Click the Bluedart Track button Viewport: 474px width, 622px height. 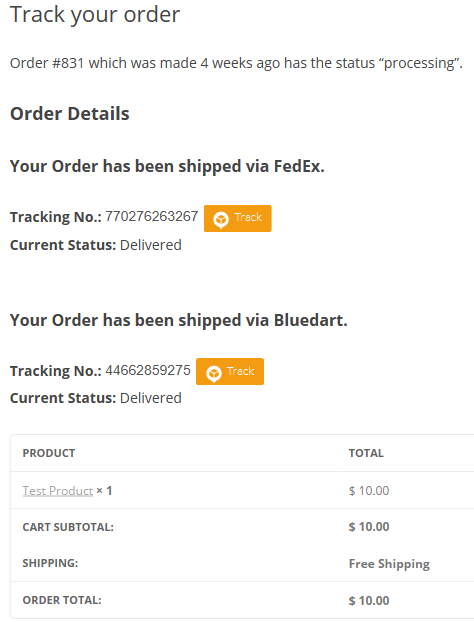click(x=230, y=372)
